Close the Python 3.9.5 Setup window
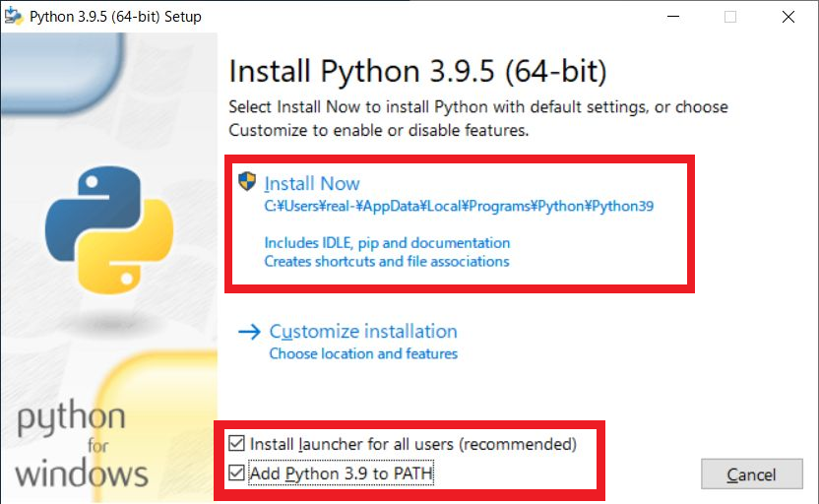The height and width of the screenshot is (504, 819). (788, 17)
